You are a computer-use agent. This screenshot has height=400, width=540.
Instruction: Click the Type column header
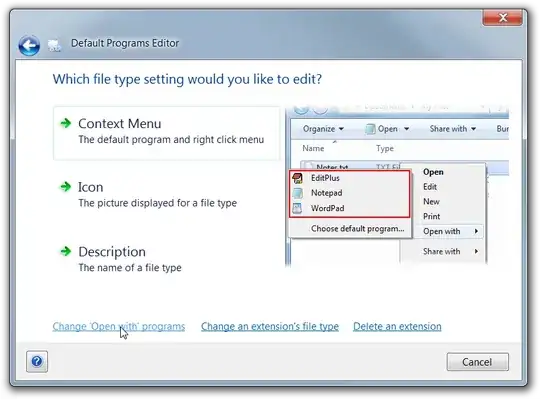click(385, 148)
